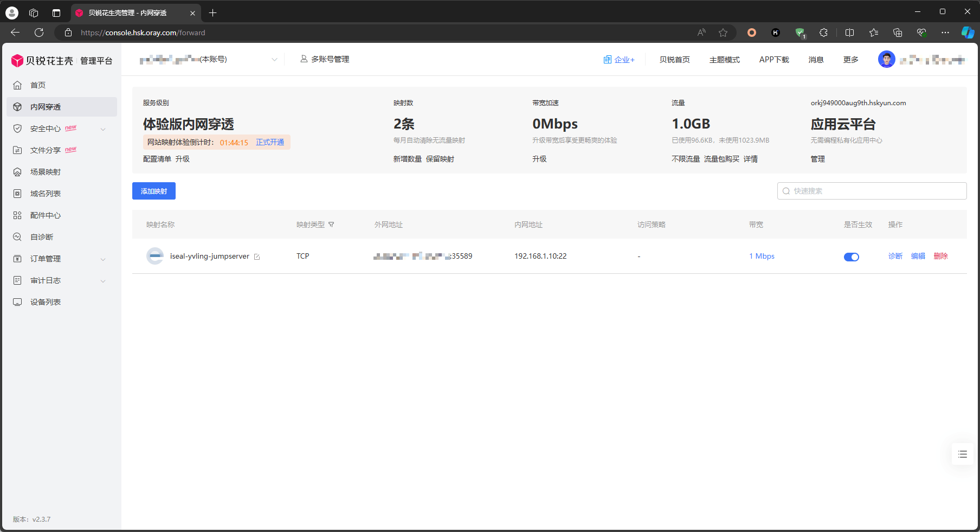980x532 pixels.
Task: Click the 删除 link for the mapping
Action: click(x=940, y=256)
